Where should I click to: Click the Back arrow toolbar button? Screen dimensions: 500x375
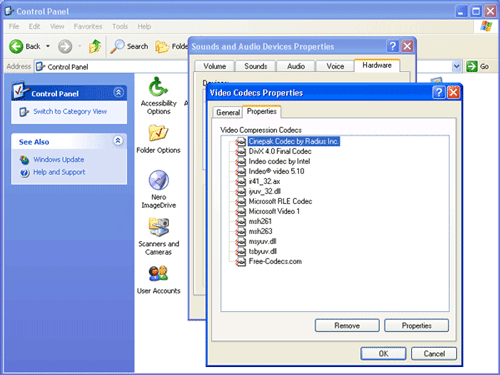pos(16,46)
